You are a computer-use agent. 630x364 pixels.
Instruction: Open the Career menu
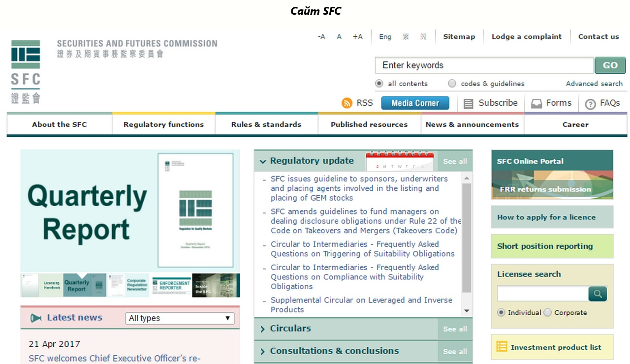pyautogui.click(x=575, y=124)
